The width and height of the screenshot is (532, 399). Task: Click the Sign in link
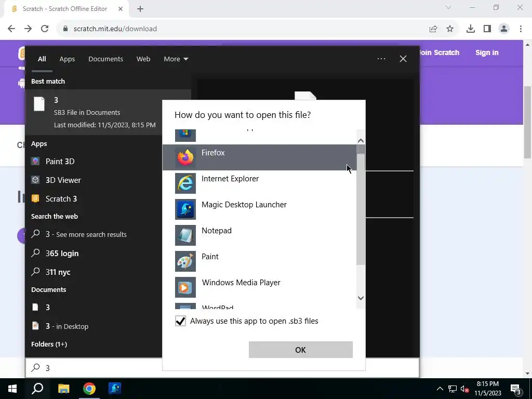(x=487, y=52)
